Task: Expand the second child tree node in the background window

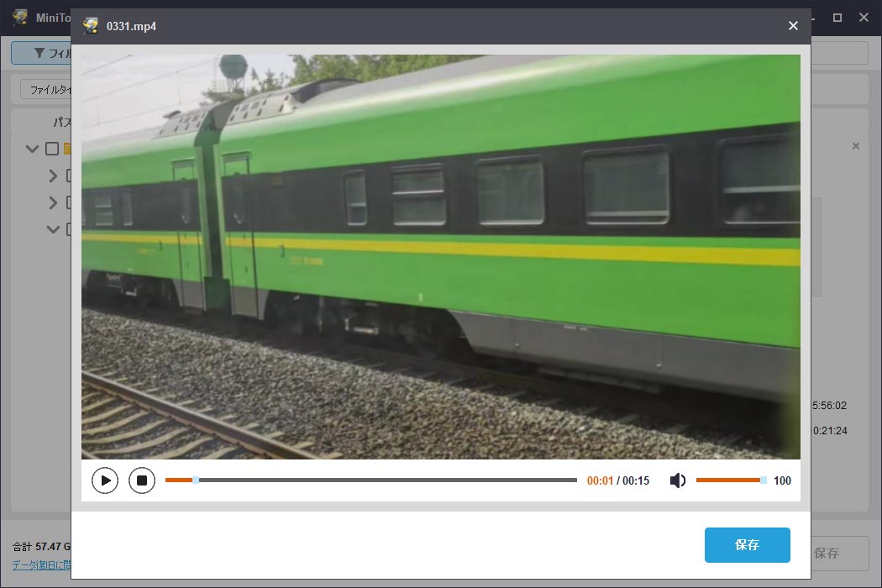Action: coord(53,202)
